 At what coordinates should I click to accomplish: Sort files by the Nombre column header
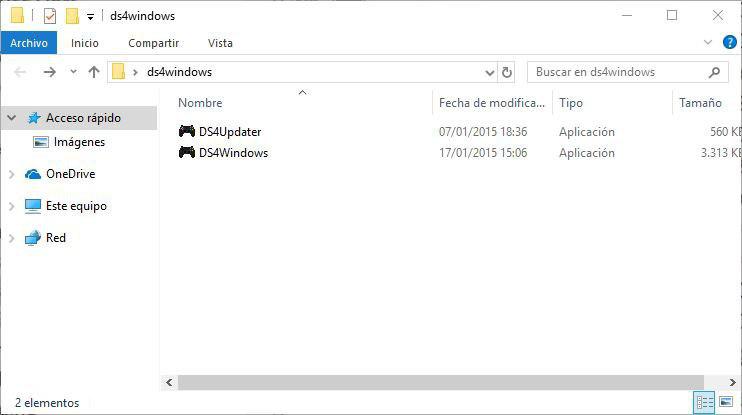[200, 103]
